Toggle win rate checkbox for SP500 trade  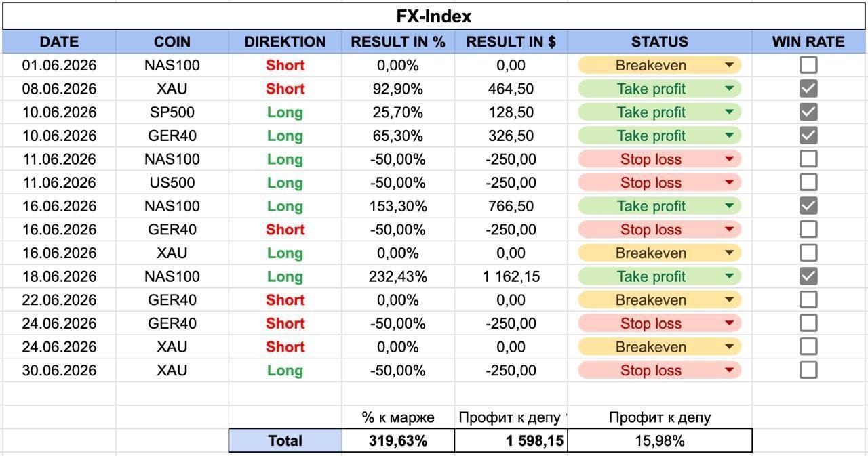coord(808,112)
